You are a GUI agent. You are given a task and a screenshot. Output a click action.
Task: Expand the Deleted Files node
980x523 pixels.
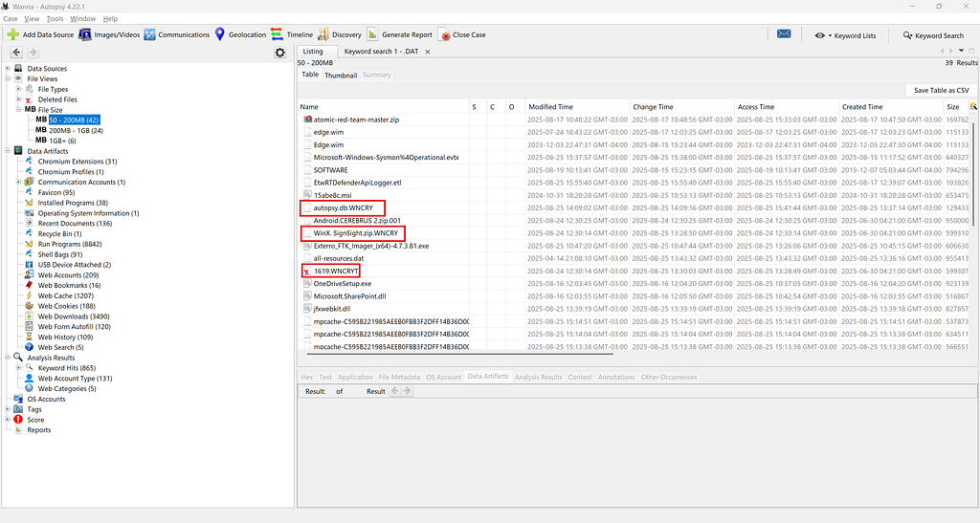[18, 99]
